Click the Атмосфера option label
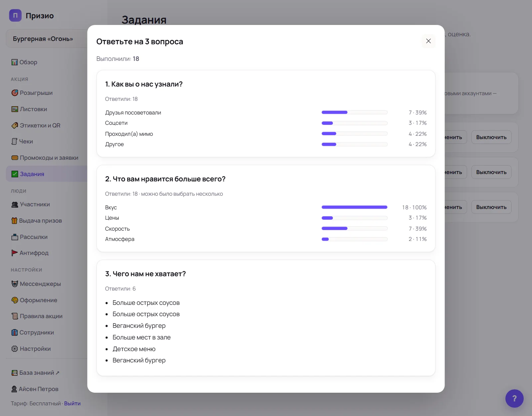This screenshot has height=416, width=532. (x=120, y=239)
